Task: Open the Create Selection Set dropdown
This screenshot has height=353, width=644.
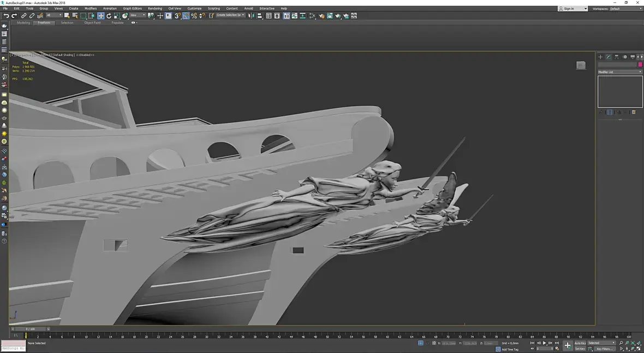Action: click(230, 15)
